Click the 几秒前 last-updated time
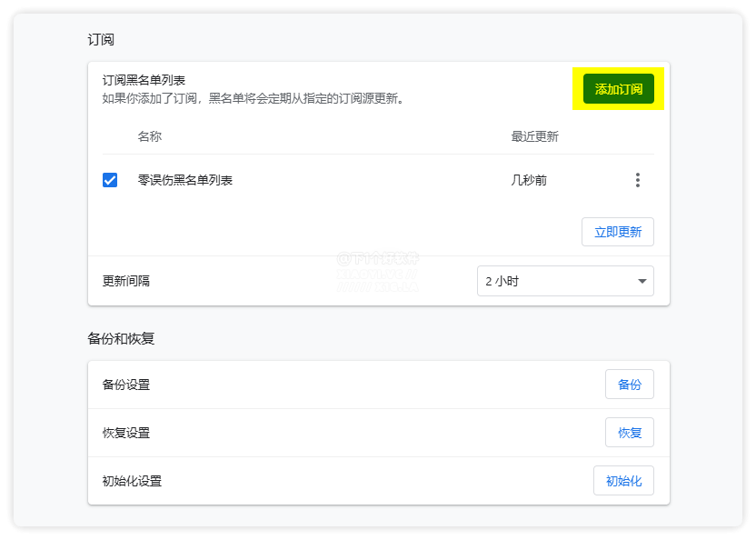Viewport: 756px width, 540px height. coord(529,180)
